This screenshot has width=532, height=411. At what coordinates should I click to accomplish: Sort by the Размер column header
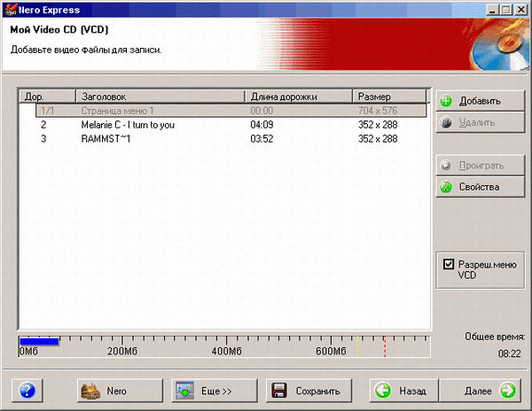click(x=389, y=97)
